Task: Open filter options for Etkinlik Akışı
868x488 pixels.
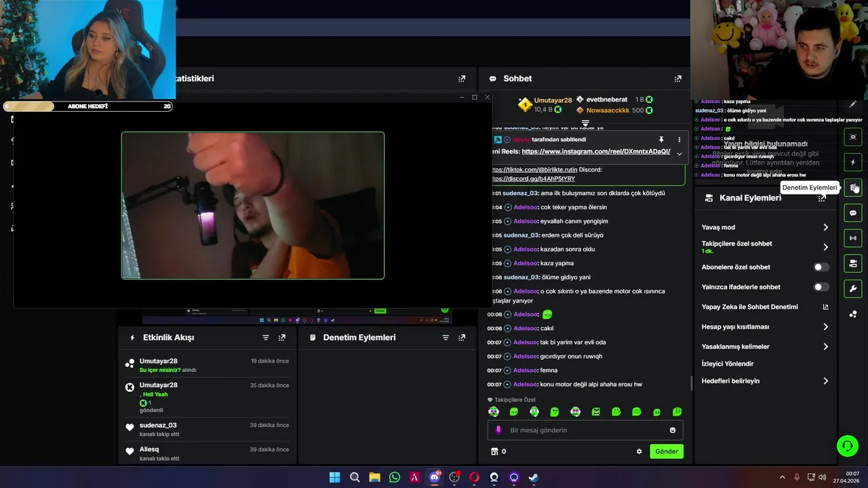Action: 266,338
